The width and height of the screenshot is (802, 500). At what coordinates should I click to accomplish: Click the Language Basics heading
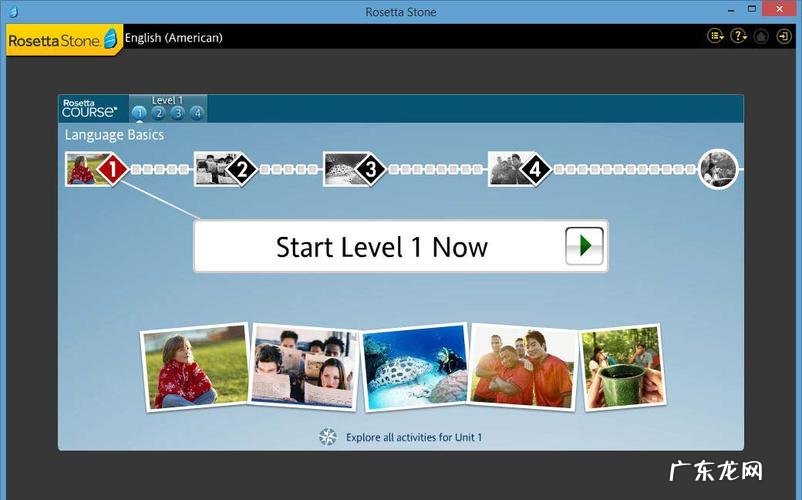(114, 135)
